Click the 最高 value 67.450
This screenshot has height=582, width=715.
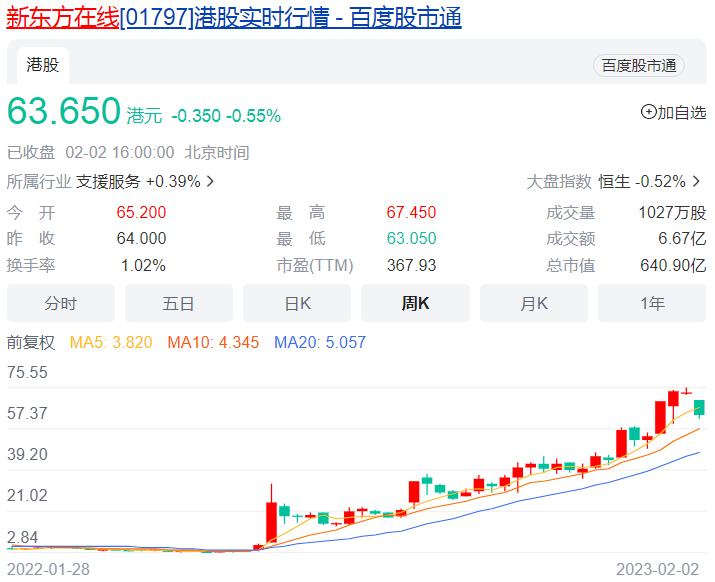[411, 213]
